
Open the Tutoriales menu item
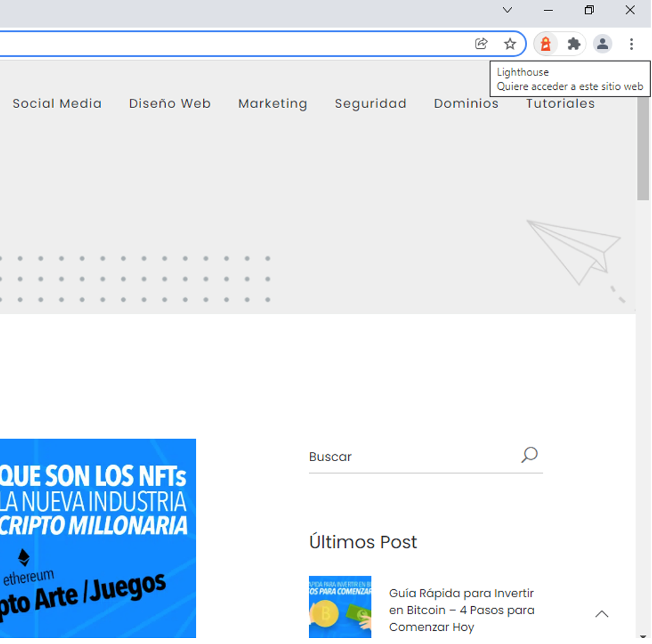pos(560,104)
